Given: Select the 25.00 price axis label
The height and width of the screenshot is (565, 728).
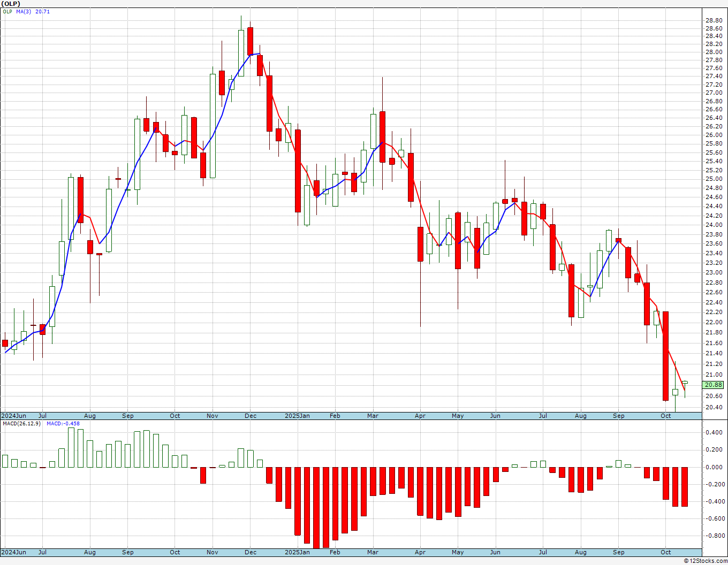Looking at the screenshot, I should 713,179.
